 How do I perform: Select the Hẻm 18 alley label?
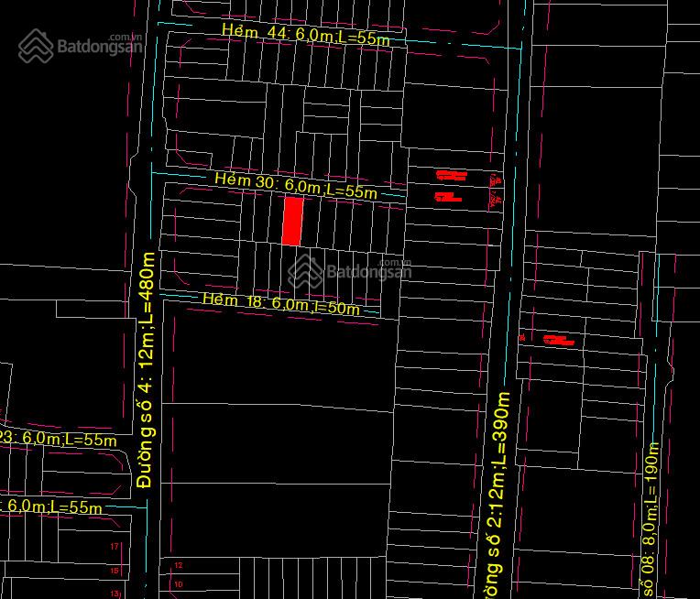[x=280, y=304]
